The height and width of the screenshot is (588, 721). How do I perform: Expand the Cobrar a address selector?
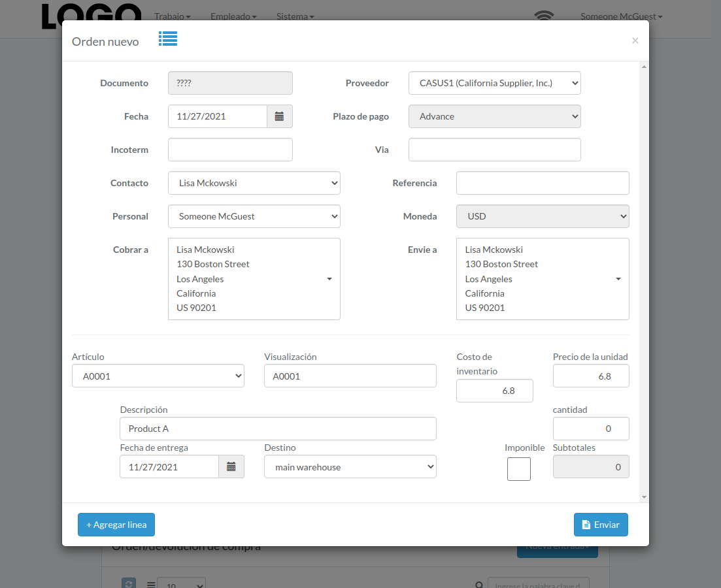click(254, 279)
